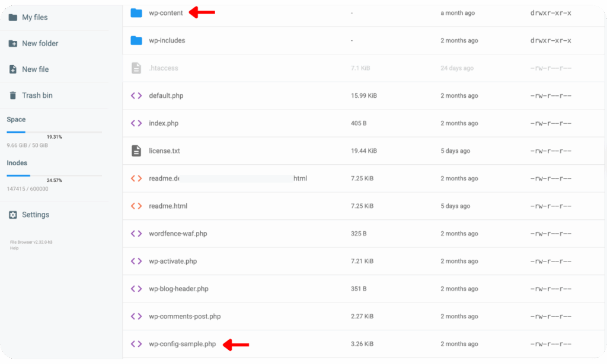Click the document icon beside license.txt

[x=136, y=151]
